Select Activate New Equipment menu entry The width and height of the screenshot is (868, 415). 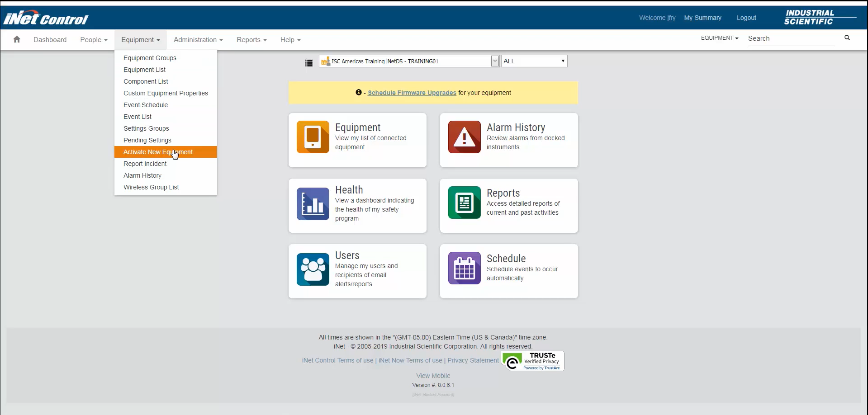click(x=158, y=152)
